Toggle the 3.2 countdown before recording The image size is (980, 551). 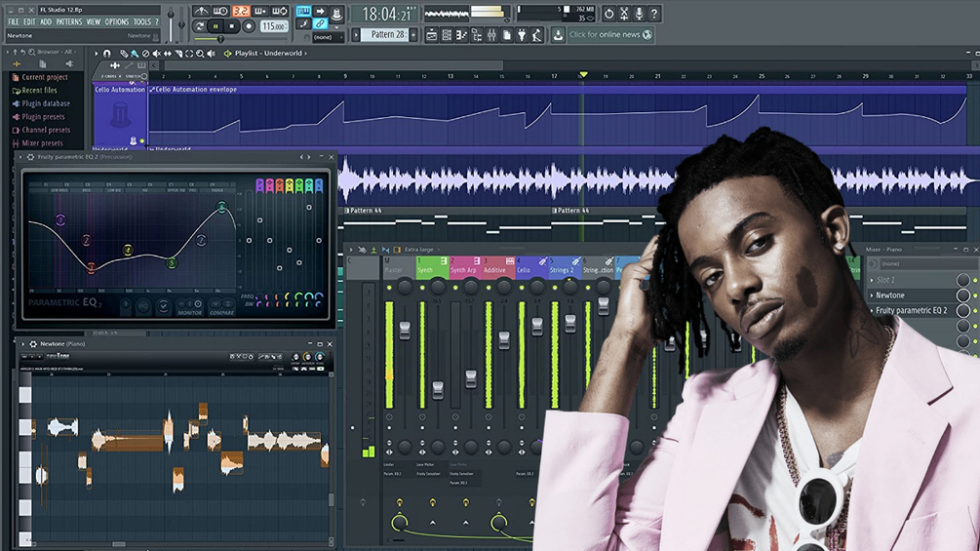point(241,11)
